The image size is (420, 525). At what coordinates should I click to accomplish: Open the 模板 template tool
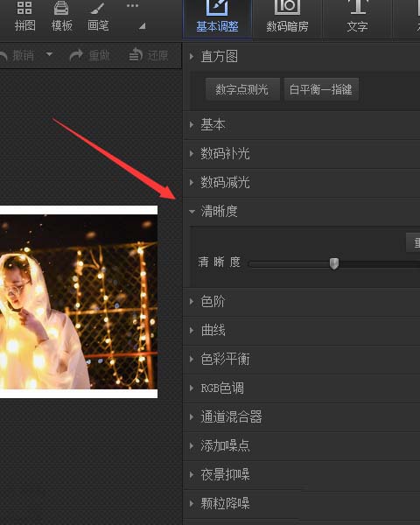tap(61, 16)
